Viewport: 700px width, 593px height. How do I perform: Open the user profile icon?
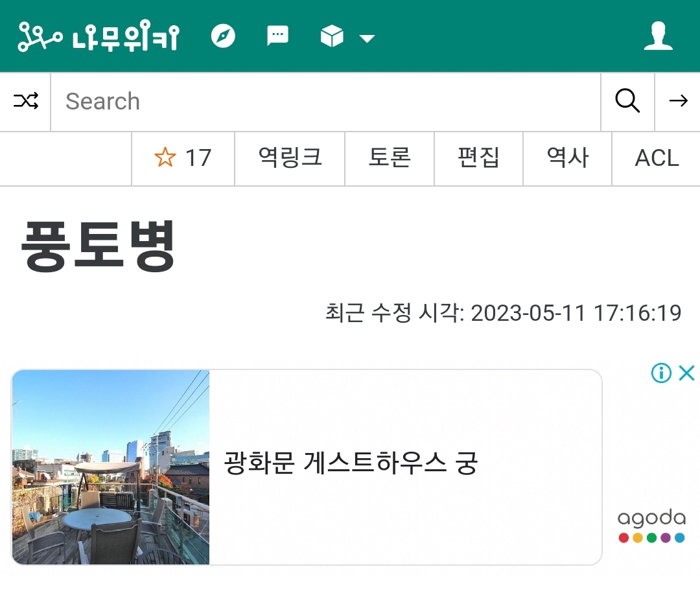658,36
